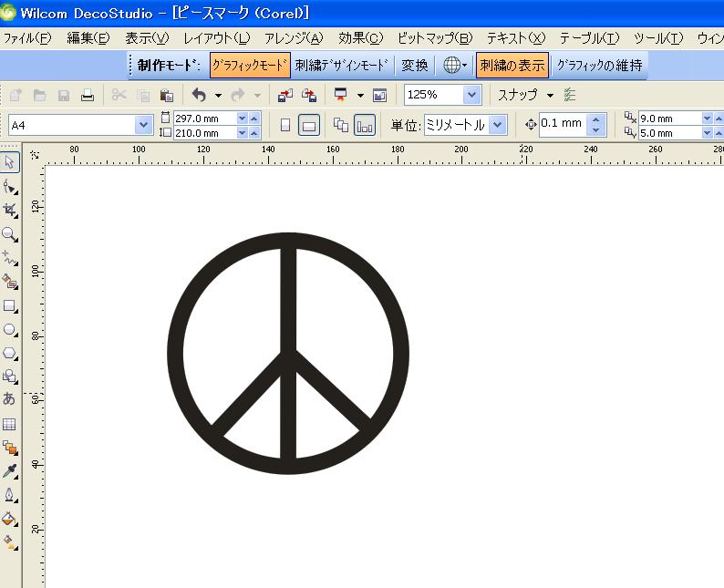The image size is (724, 588).
Task: Select the Polygon tool
Action: point(9,354)
